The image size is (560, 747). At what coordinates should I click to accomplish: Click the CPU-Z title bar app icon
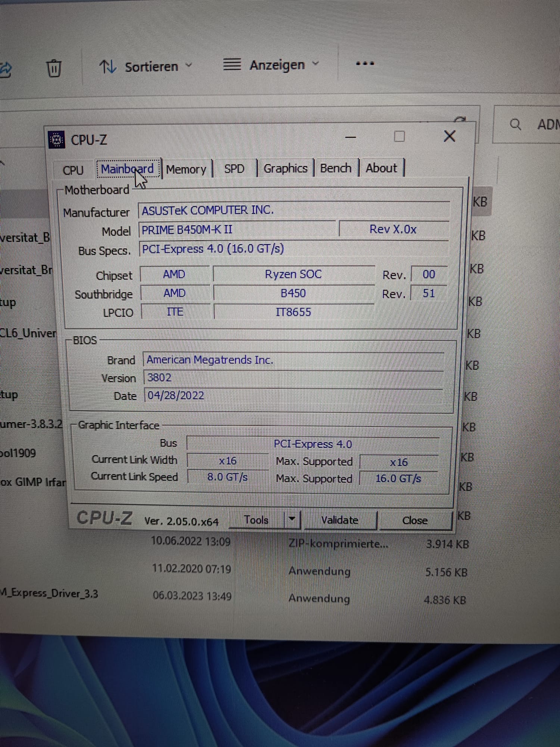coord(57,140)
